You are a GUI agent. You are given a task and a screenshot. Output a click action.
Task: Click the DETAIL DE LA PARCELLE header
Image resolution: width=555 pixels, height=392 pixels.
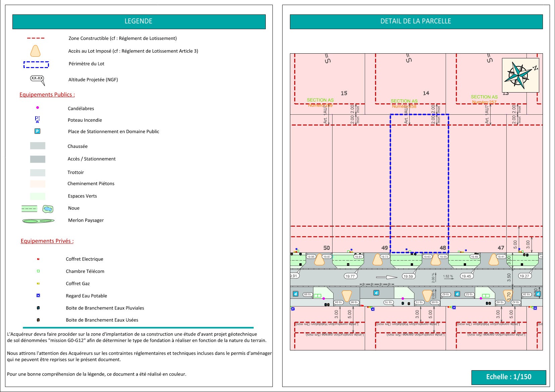[x=416, y=21]
